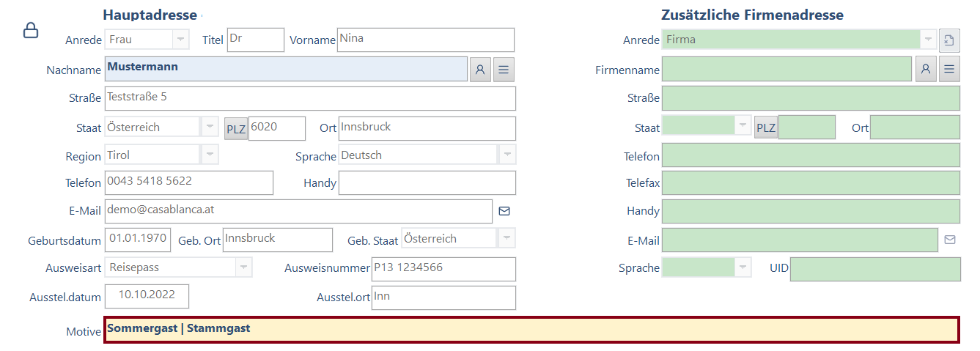Focus the UID input field

874,269
